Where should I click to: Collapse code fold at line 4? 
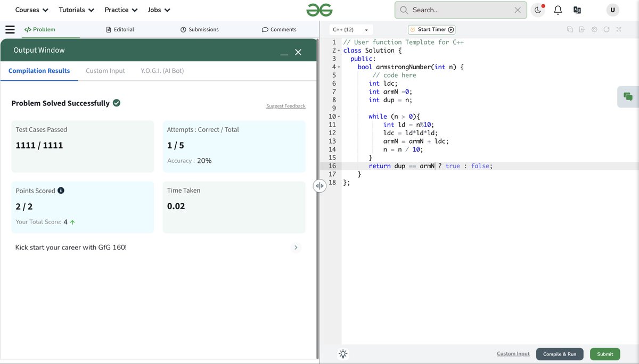tap(339, 67)
